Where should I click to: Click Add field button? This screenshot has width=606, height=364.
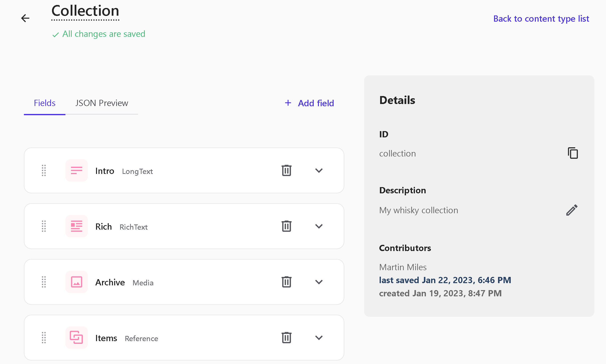point(309,103)
